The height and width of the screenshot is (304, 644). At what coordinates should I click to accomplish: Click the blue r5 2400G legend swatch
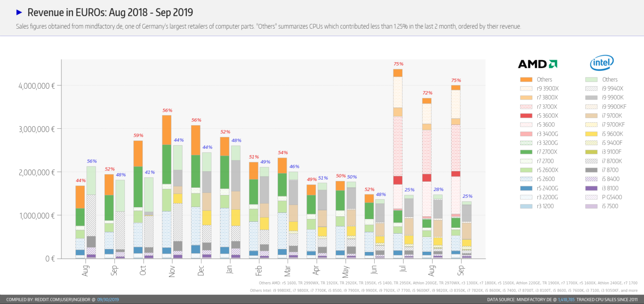click(x=526, y=188)
